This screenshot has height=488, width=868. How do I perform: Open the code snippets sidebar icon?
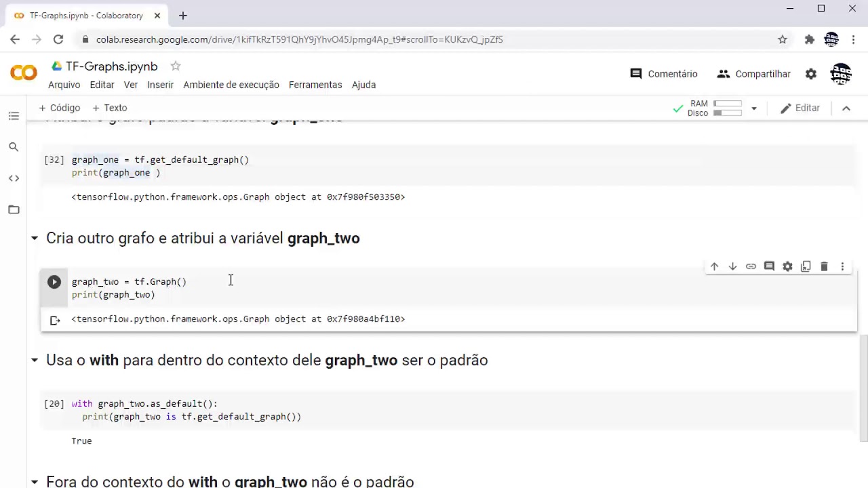pos(14,178)
